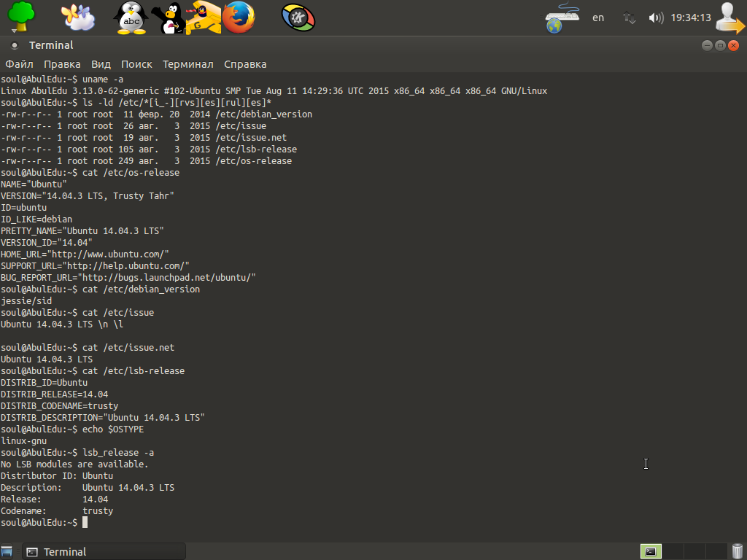
Task: Open the trash icon in bottom panel
Action: click(x=738, y=551)
